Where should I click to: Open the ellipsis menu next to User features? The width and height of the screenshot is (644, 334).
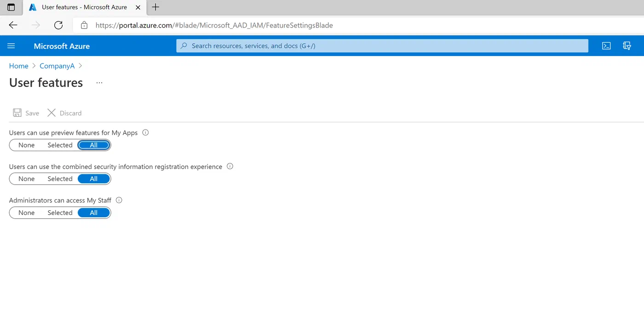tap(99, 83)
